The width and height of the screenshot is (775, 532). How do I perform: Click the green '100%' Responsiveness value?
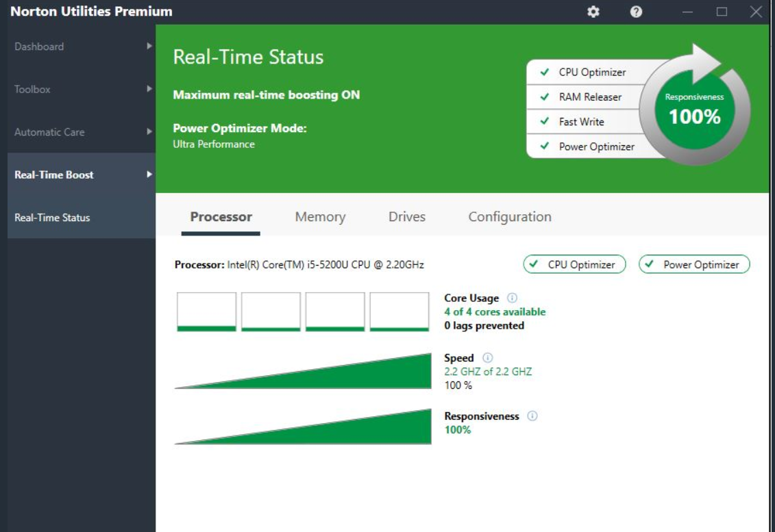pyautogui.click(x=458, y=430)
